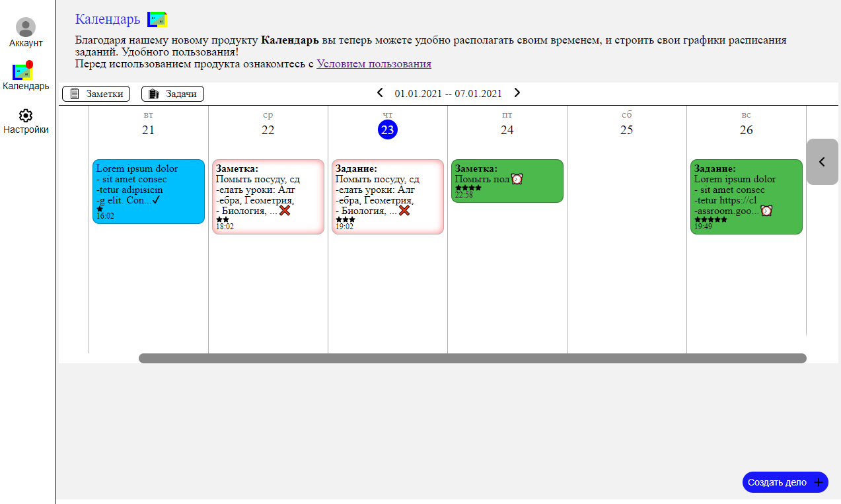Click the tasks icon on the Задачи button
The width and height of the screenshot is (841, 504).
[154, 94]
